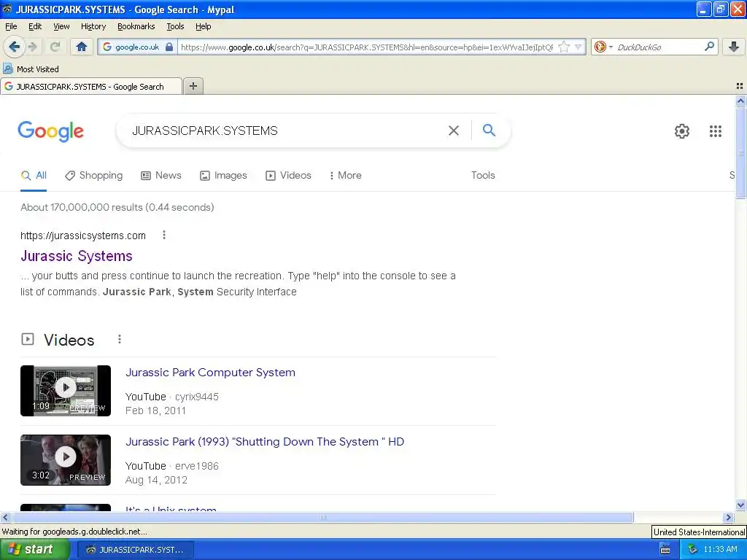Screen dimensions: 747x560
Task: Reload the current page
Action: [55, 47]
